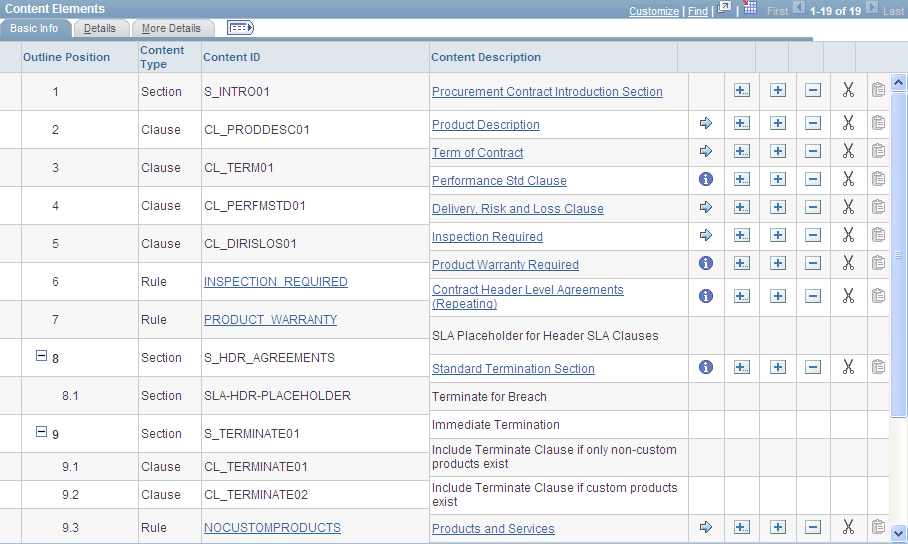This screenshot has height=544, width=908.
Task: Click blue arrow icon beside Term of Contract
Action: [705, 151]
